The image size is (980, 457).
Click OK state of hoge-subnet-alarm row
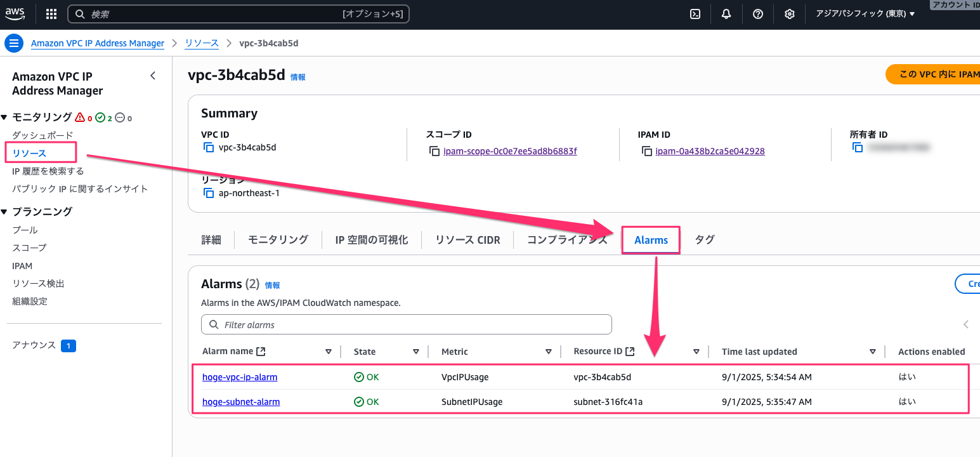(x=366, y=402)
